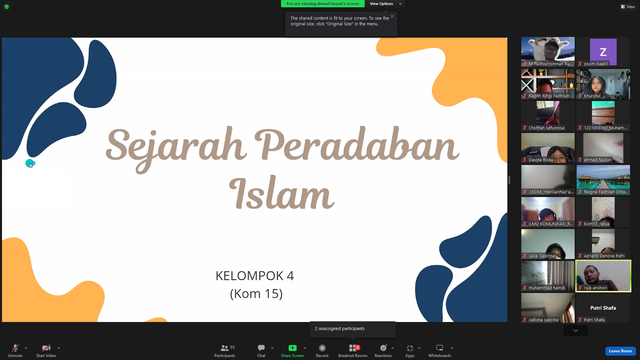The width and height of the screenshot is (640, 360).
Task: Click the Leave Room button
Action: 620,351
